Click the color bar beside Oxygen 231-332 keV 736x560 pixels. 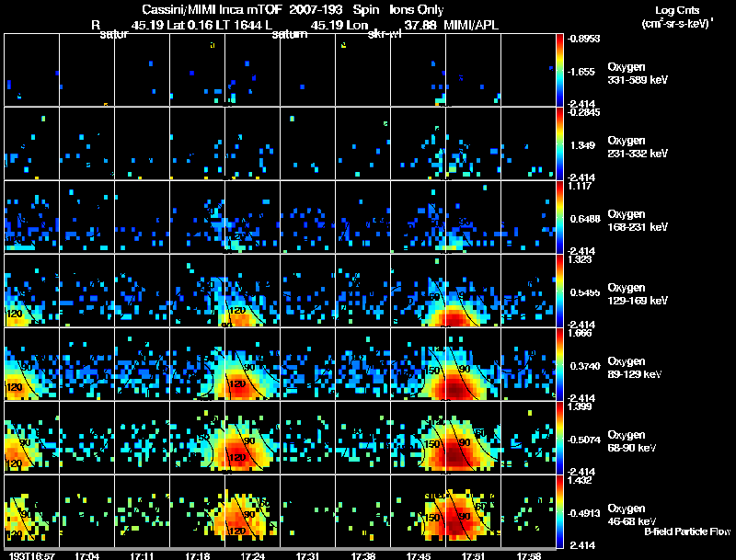coord(559,143)
